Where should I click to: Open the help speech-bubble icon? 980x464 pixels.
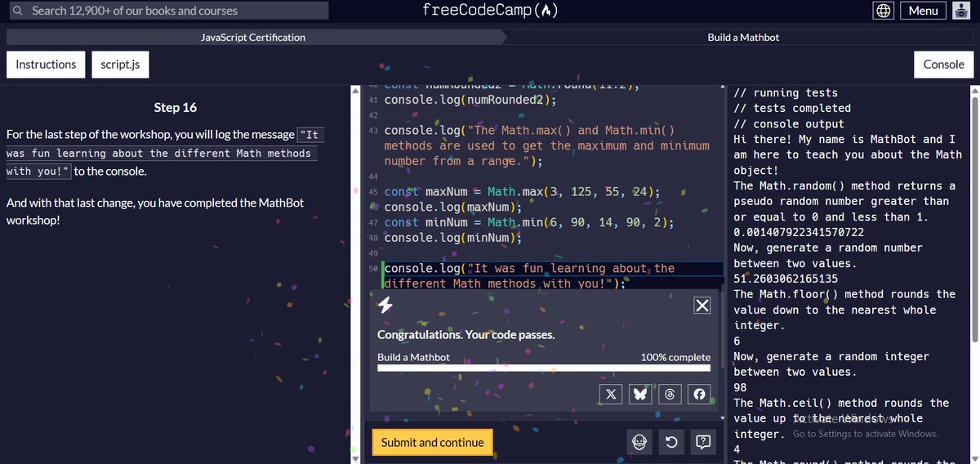[x=702, y=442]
